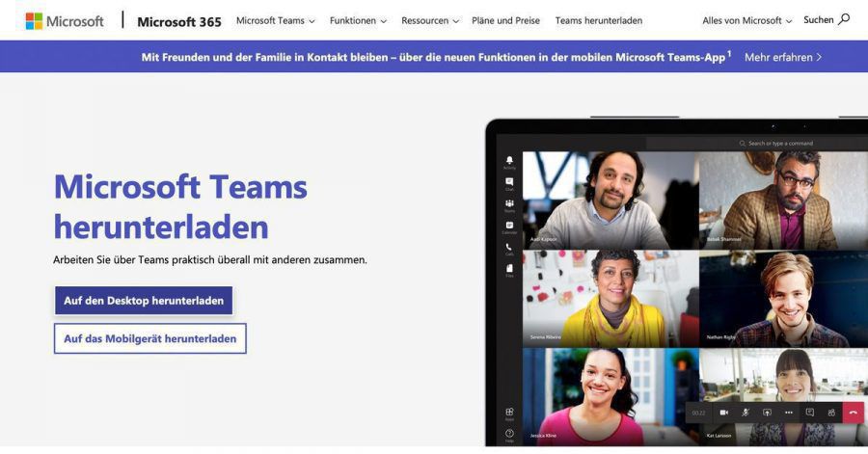This screenshot has height=454, width=868.
Task: Click the Microsoft logo
Action: click(x=65, y=21)
